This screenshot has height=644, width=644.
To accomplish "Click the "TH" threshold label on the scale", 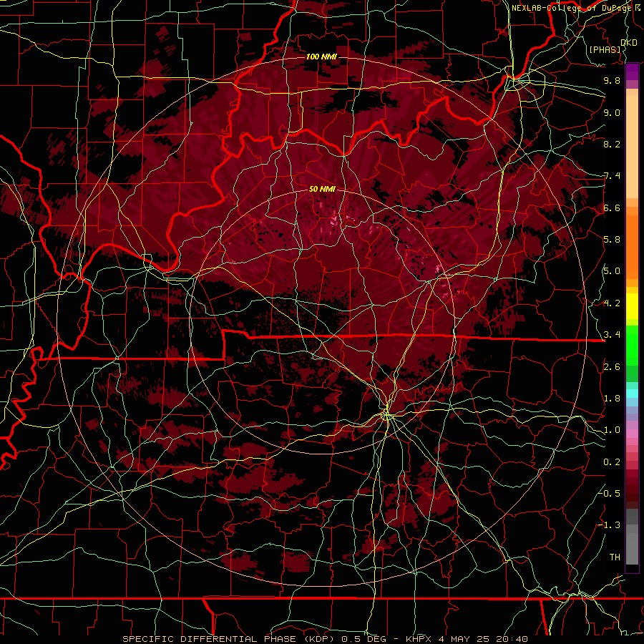I will click(x=615, y=557).
